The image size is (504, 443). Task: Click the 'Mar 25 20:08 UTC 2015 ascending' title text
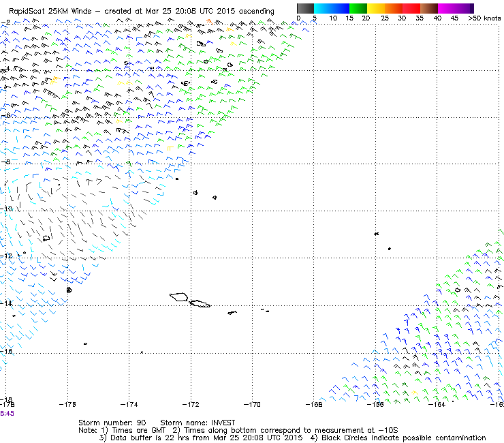tap(210, 12)
